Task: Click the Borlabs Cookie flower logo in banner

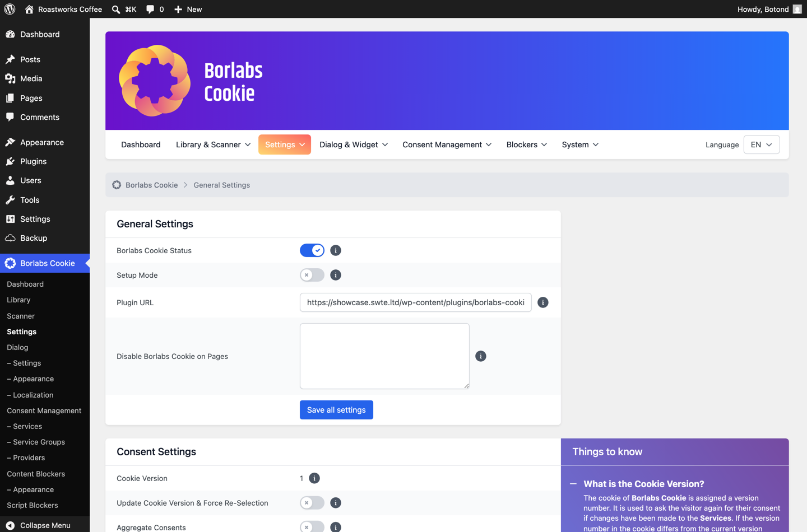Action: pos(156,81)
